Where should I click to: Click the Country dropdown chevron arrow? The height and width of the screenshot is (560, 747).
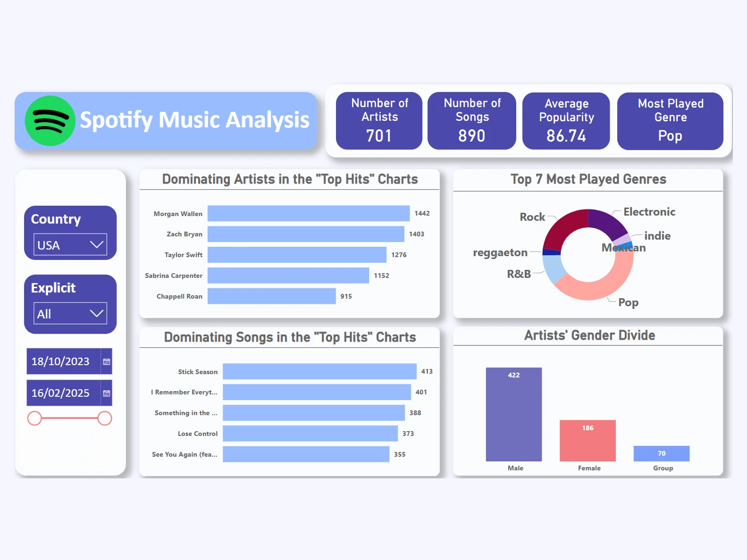pos(97,244)
